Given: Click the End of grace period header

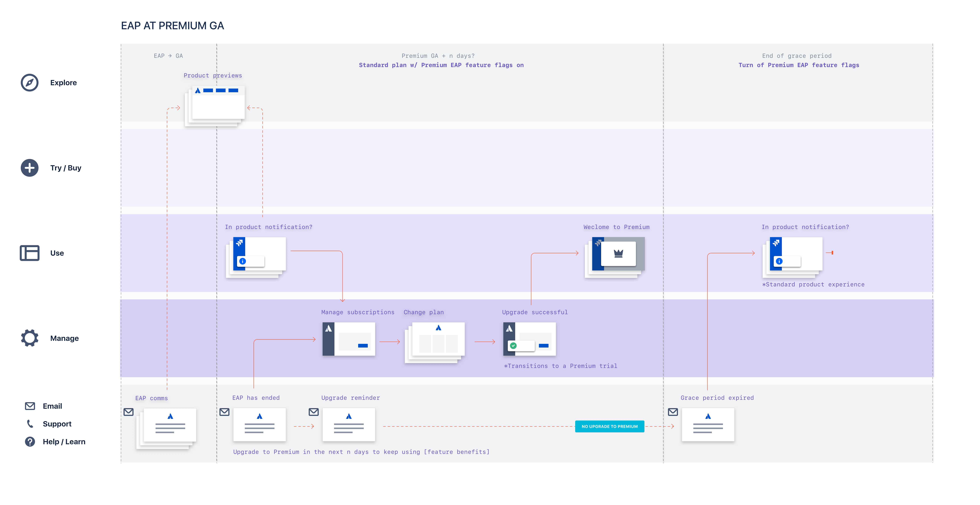Looking at the screenshot, I should [797, 56].
